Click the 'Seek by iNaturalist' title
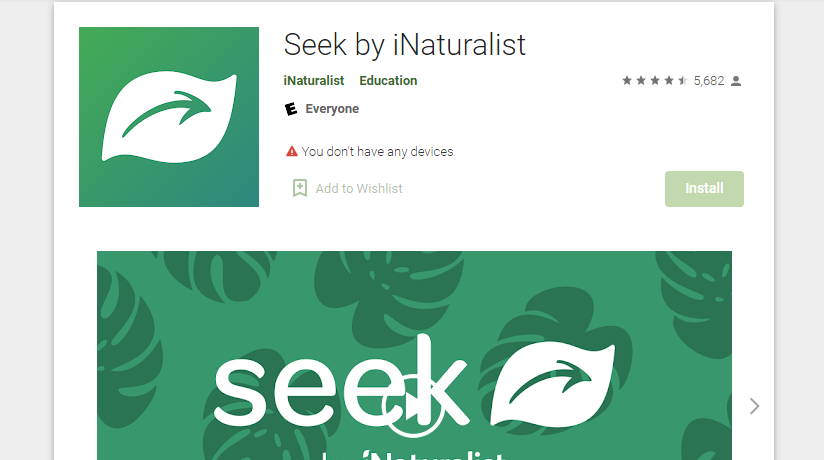This screenshot has height=460, width=824. click(405, 45)
